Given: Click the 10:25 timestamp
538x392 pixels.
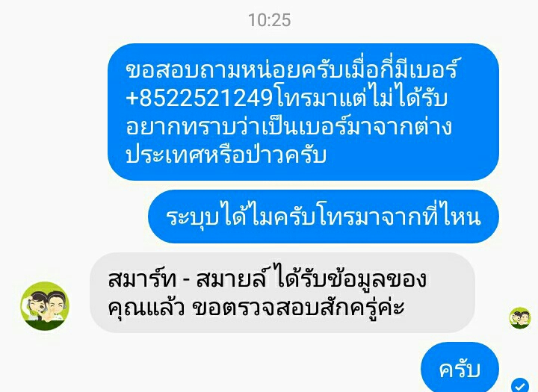Looking at the screenshot, I should coord(269,20).
